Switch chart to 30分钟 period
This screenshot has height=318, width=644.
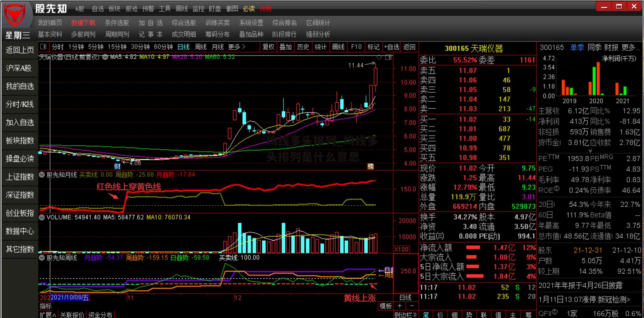pos(140,47)
